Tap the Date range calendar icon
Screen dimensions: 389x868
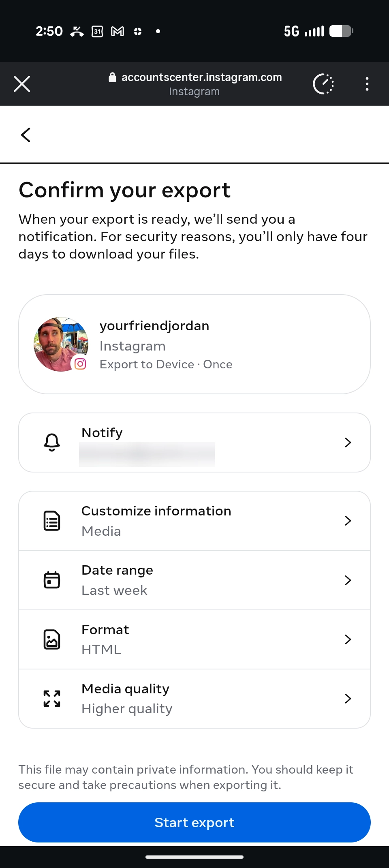(52, 580)
